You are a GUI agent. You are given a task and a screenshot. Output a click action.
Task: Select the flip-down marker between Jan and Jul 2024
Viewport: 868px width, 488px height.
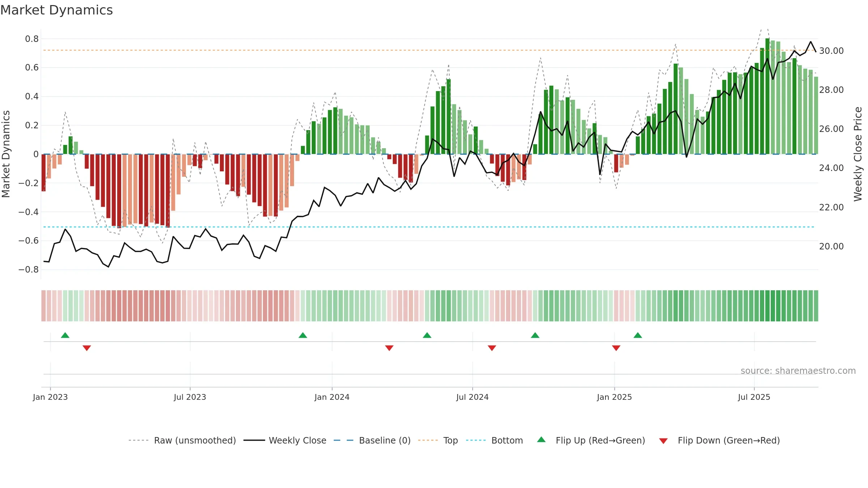(389, 348)
